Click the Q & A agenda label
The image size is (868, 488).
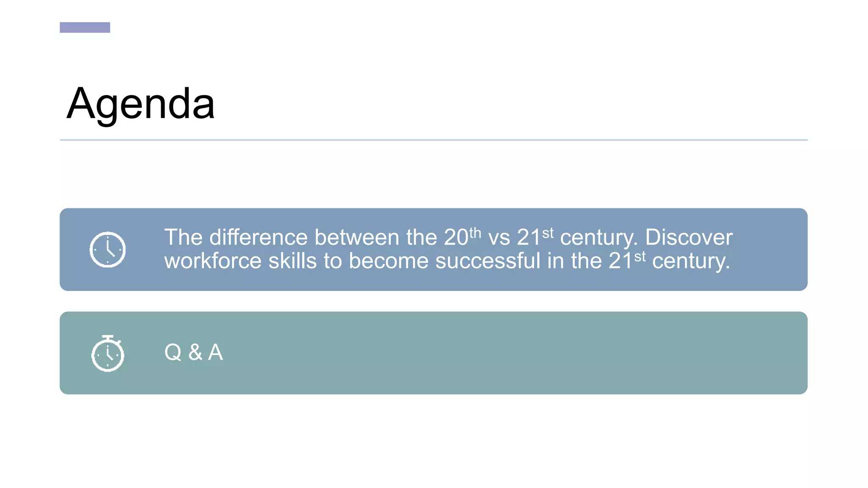tap(193, 352)
